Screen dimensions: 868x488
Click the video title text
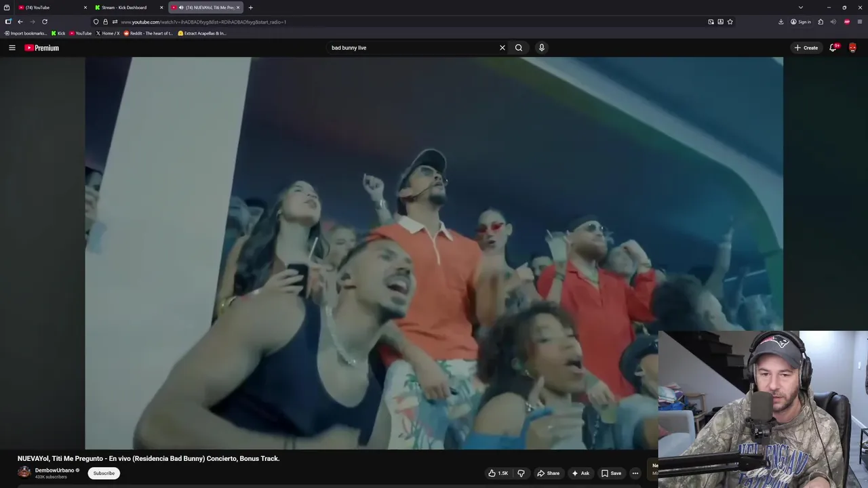pyautogui.click(x=149, y=458)
